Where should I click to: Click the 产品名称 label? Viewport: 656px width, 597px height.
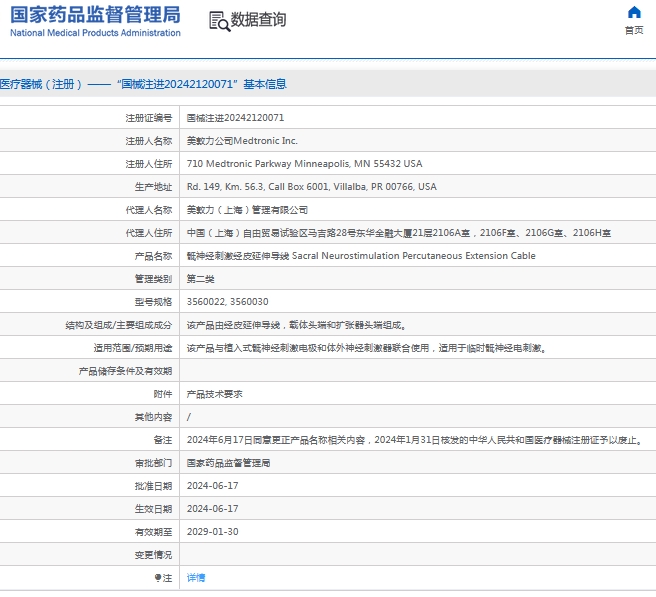(x=154, y=256)
